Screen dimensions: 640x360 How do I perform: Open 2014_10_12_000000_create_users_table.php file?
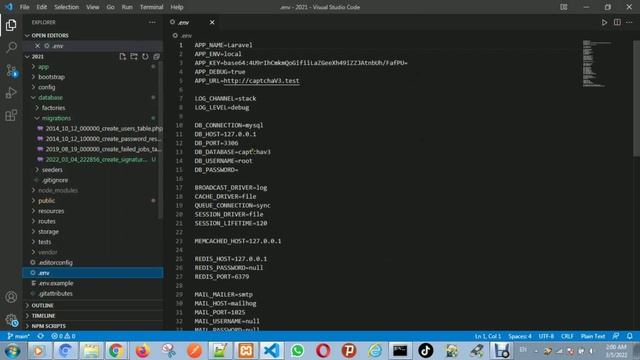click(x=93, y=128)
